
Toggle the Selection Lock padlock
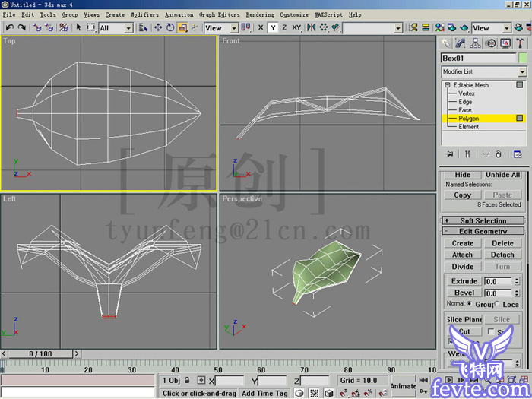187,380
